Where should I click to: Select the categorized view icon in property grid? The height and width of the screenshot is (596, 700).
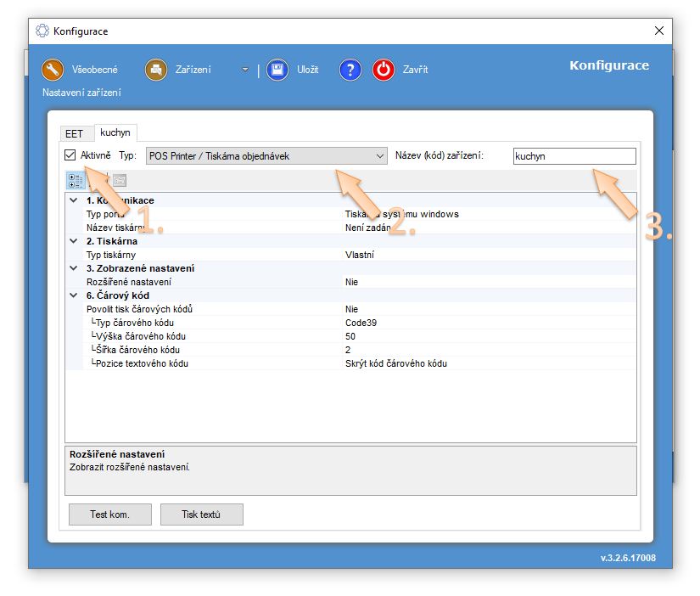pyautogui.click(x=76, y=180)
